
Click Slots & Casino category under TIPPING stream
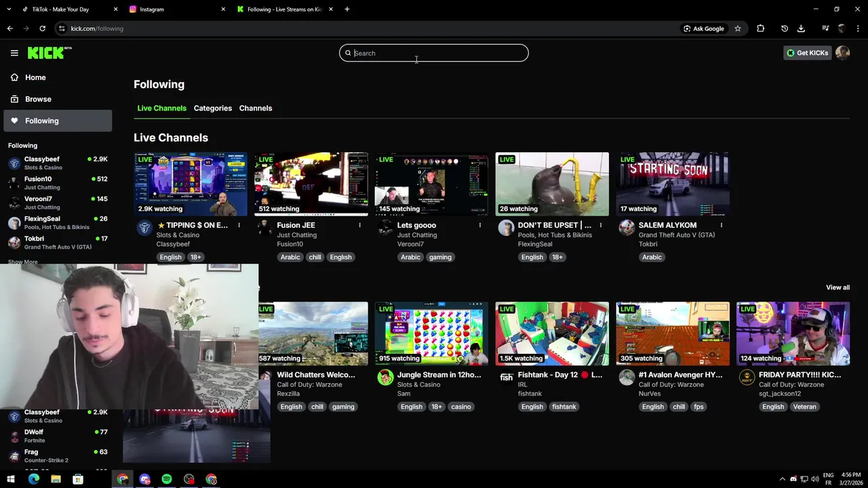pos(178,235)
